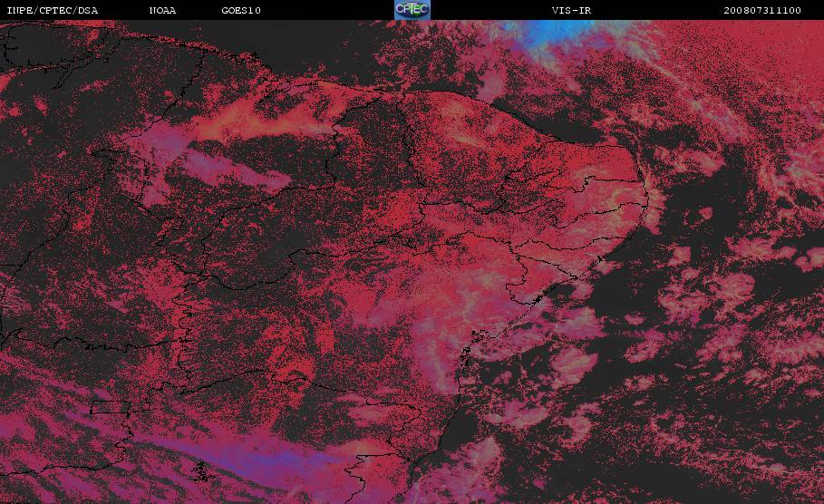Click the VIS-IR channel label
This screenshot has width=824, height=504.
(x=571, y=10)
